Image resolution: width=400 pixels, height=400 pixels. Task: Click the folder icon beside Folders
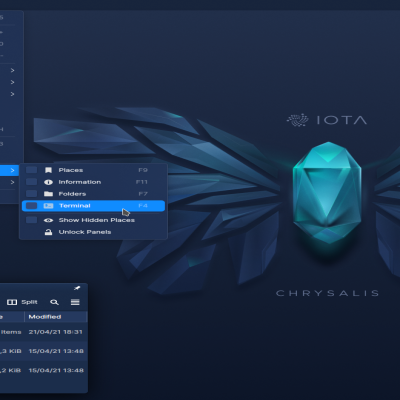coord(48,194)
